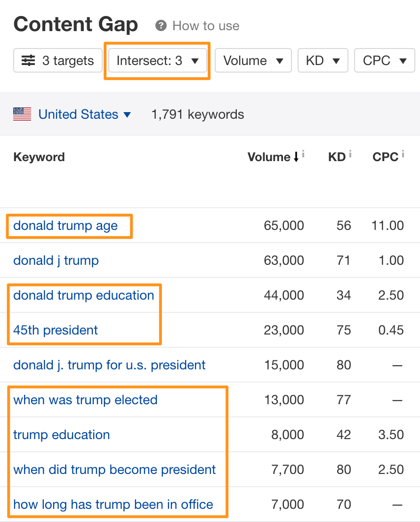The width and height of the screenshot is (420, 522).
Task: Open the KD filter dropdown
Action: coord(323,60)
